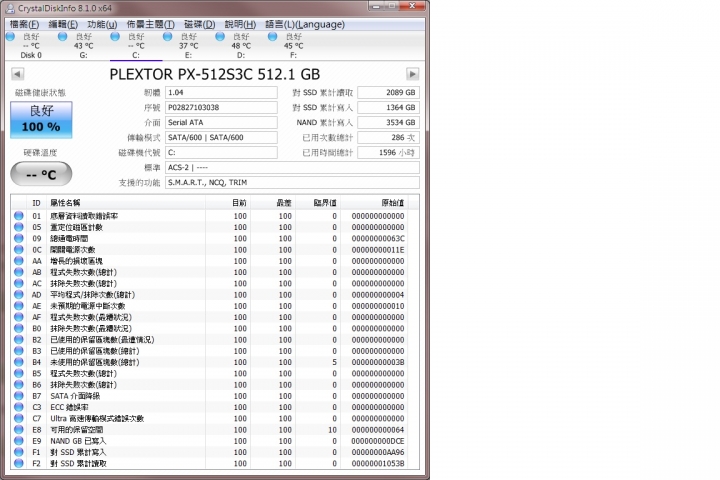Click the status icon for attribute B4

(19, 362)
